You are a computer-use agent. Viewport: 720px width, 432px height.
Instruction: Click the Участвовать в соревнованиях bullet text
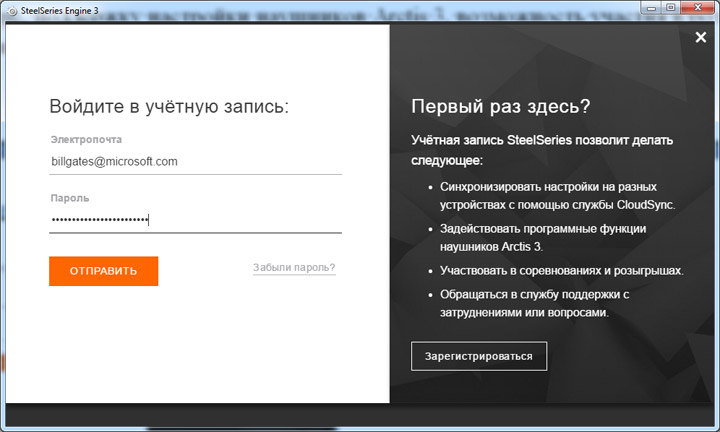(562, 270)
